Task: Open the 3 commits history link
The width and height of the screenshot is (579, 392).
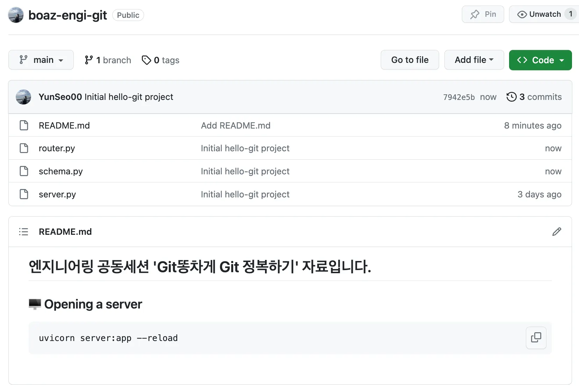Action: click(x=534, y=97)
